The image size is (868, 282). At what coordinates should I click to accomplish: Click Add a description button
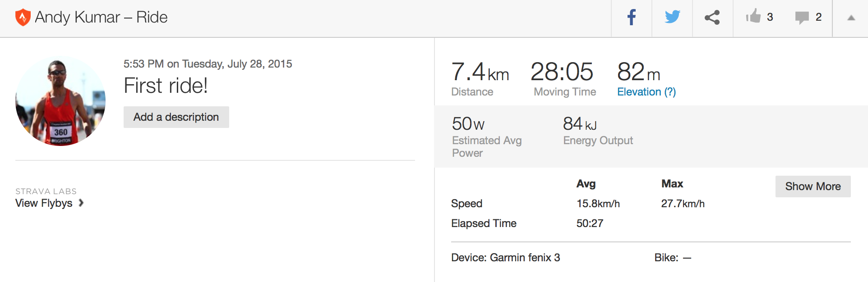(x=176, y=117)
